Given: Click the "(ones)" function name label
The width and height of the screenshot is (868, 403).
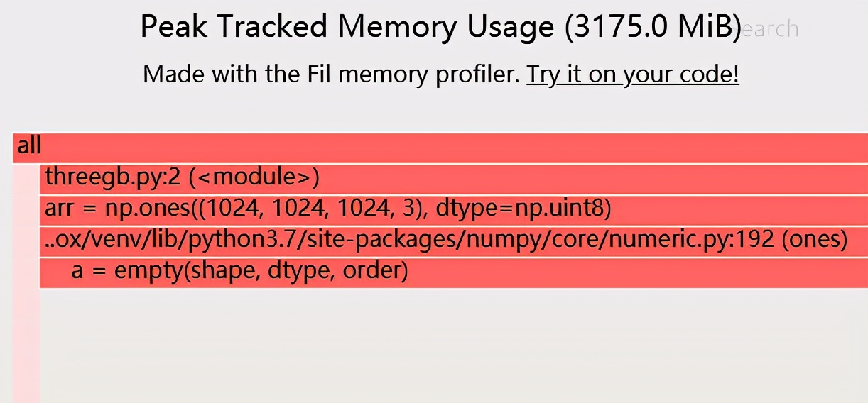Looking at the screenshot, I should pyautogui.click(x=814, y=241).
